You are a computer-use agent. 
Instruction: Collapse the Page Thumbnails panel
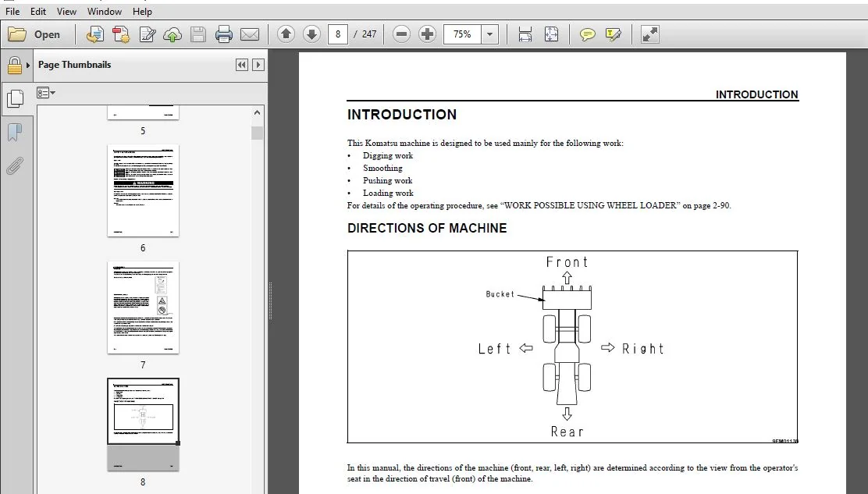[242, 65]
